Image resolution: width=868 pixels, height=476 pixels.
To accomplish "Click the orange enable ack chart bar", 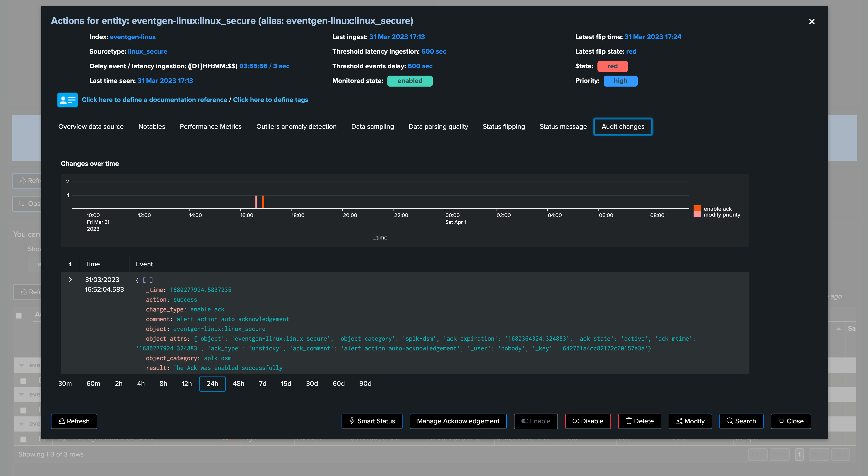I will (x=263, y=202).
